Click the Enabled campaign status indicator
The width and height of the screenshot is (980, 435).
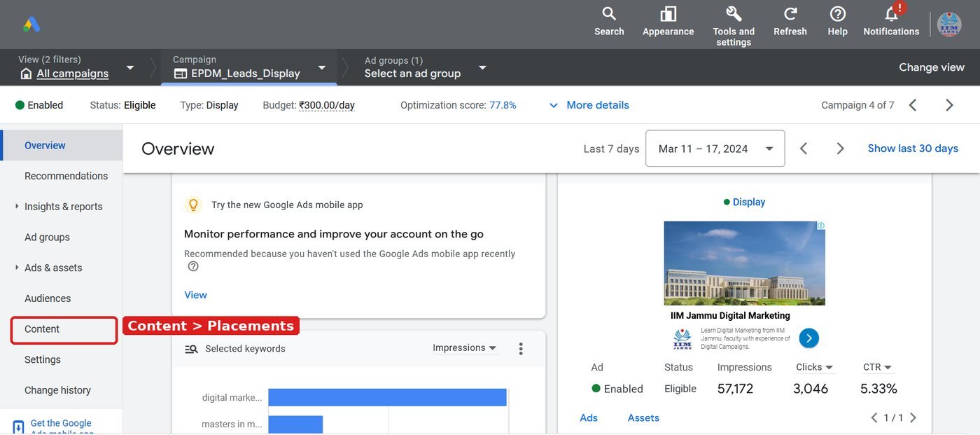point(39,105)
